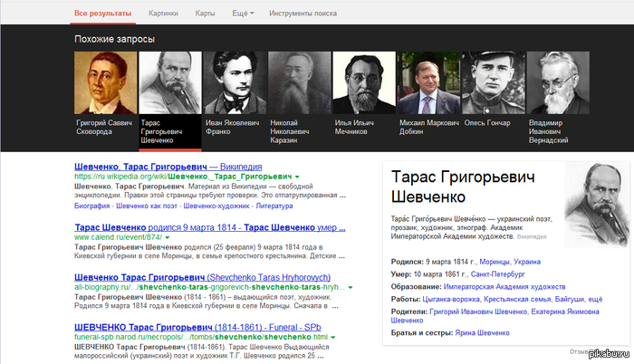The height and width of the screenshot is (364, 634).
Task: Select the Михаил Маркович Добкин photo
Action: click(428, 82)
